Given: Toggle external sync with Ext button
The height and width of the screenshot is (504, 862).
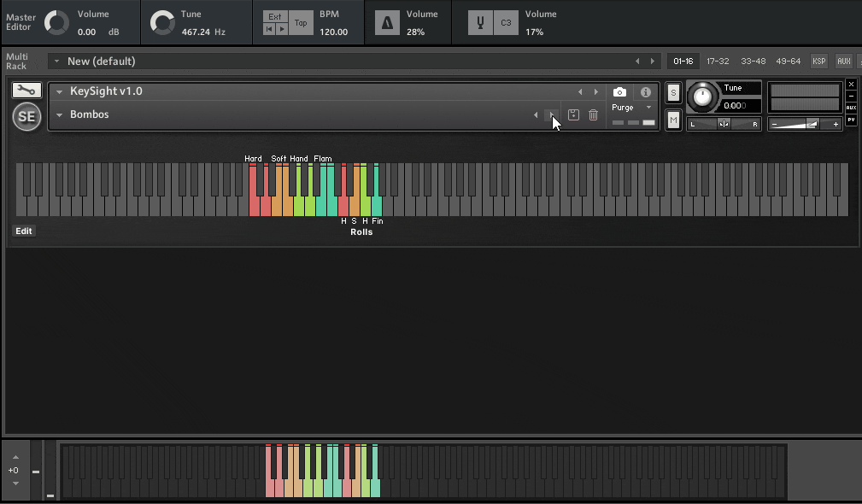Looking at the screenshot, I should [275, 16].
